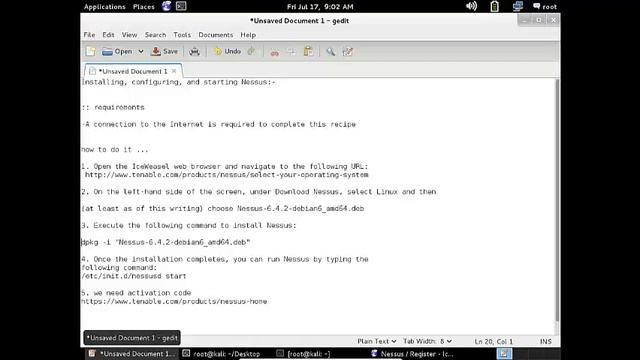
Task: Open Find with the magnifier icon
Action: click(x=330, y=51)
